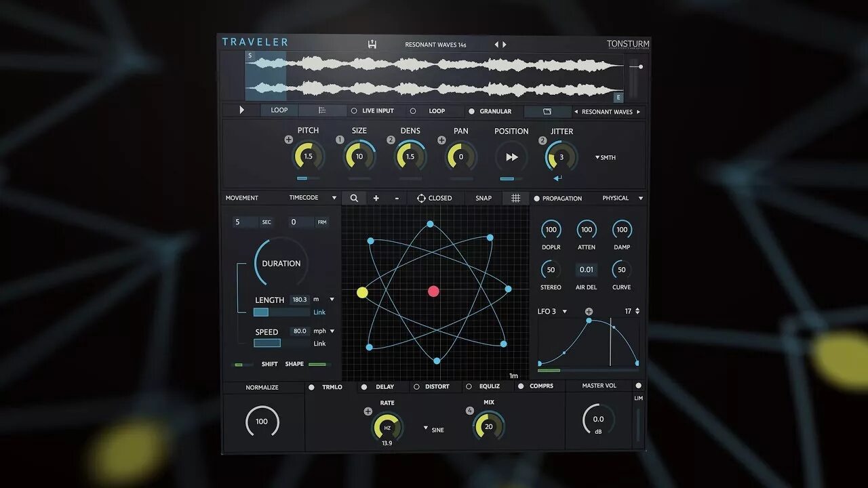Enable the EQULIZ effect
This screenshot has width=868, height=488.
pyautogui.click(x=469, y=386)
